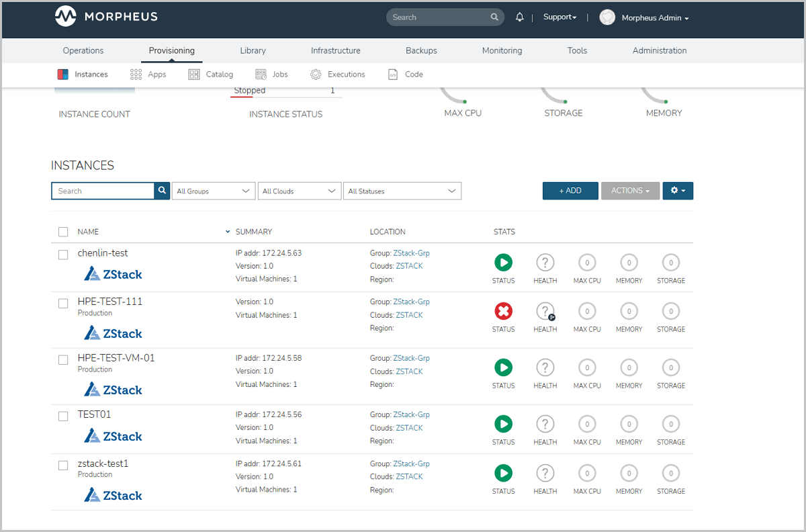806x532 pixels.
Task: Switch to the Infrastructure menu
Action: [x=335, y=50]
